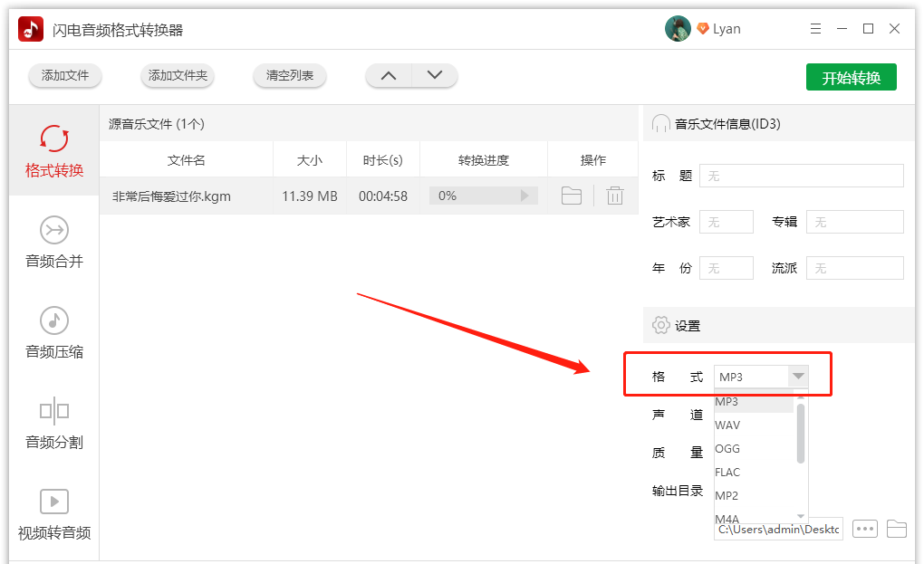
Task: Select the 格式转换 sidebar tab
Action: [54, 150]
